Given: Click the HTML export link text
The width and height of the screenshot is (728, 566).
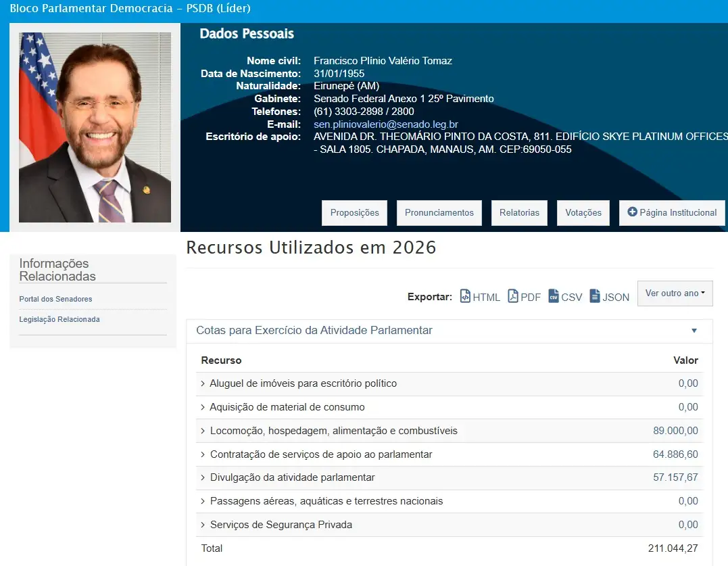Looking at the screenshot, I should pyautogui.click(x=486, y=297).
